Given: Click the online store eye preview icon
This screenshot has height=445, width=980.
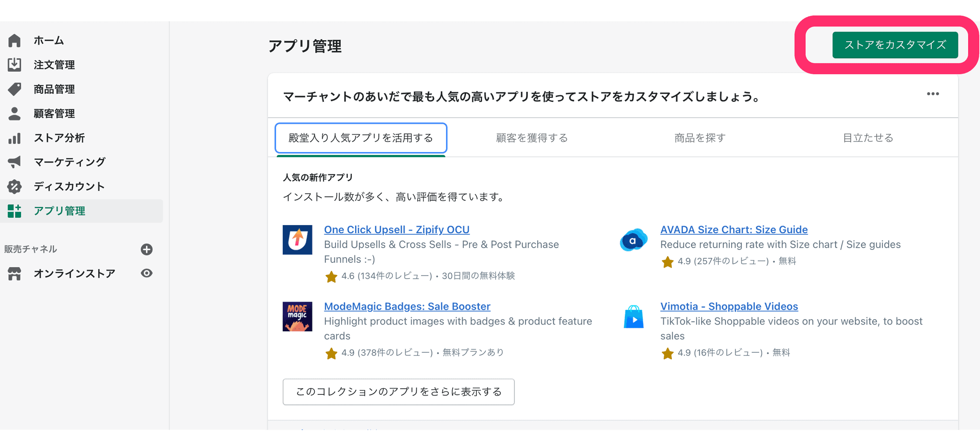Looking at the screenshot, I should (147, 273).
